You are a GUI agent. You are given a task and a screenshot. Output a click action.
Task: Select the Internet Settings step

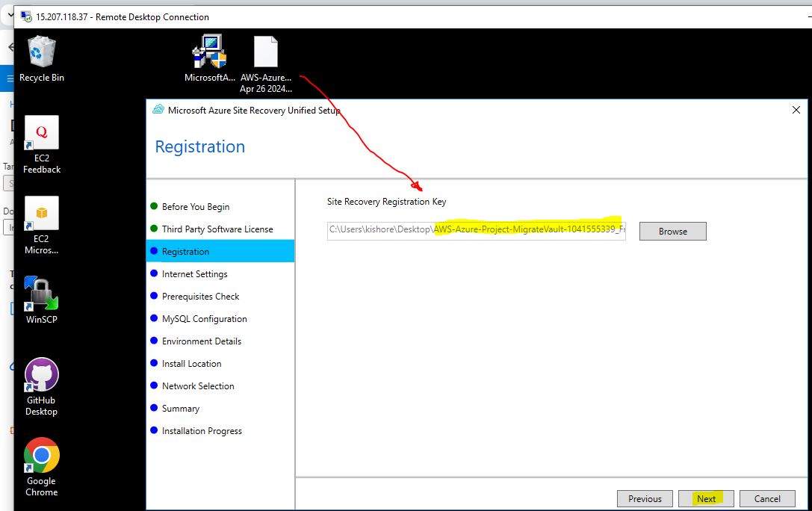[x=194, y=274]
